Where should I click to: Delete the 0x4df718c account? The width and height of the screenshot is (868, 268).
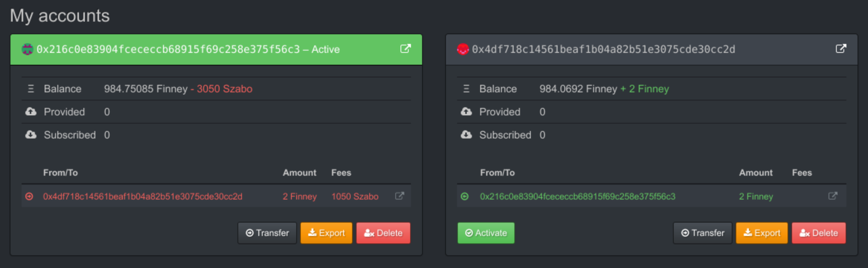[819, 233]
